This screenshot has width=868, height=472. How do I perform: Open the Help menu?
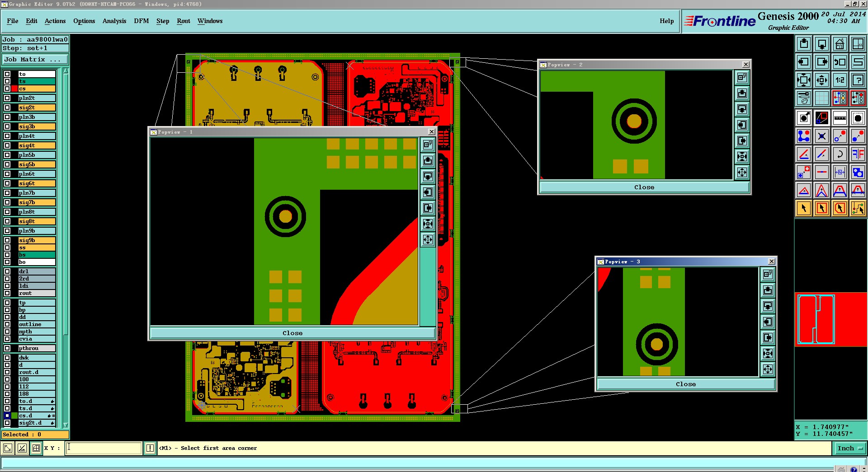click(667, 21)
